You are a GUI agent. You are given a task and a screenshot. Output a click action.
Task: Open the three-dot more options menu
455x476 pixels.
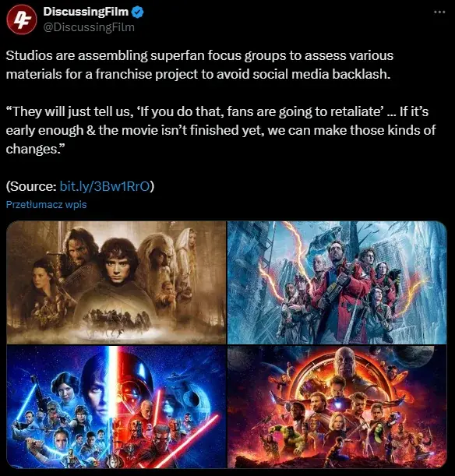[439, 12]
